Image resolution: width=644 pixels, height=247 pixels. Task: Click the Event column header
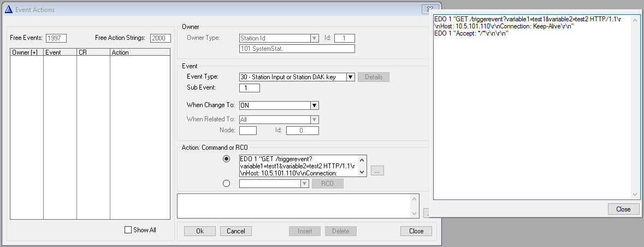point(60,52)
